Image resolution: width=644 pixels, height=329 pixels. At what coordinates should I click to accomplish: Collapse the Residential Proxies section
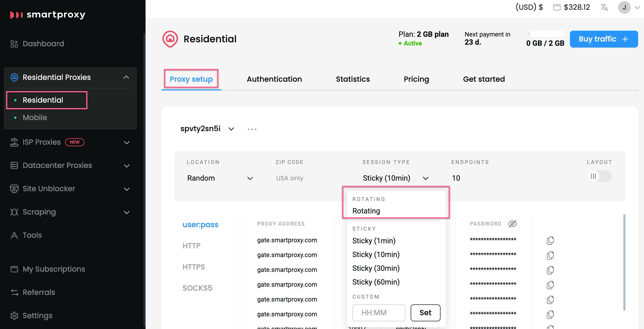click(126, 77)
